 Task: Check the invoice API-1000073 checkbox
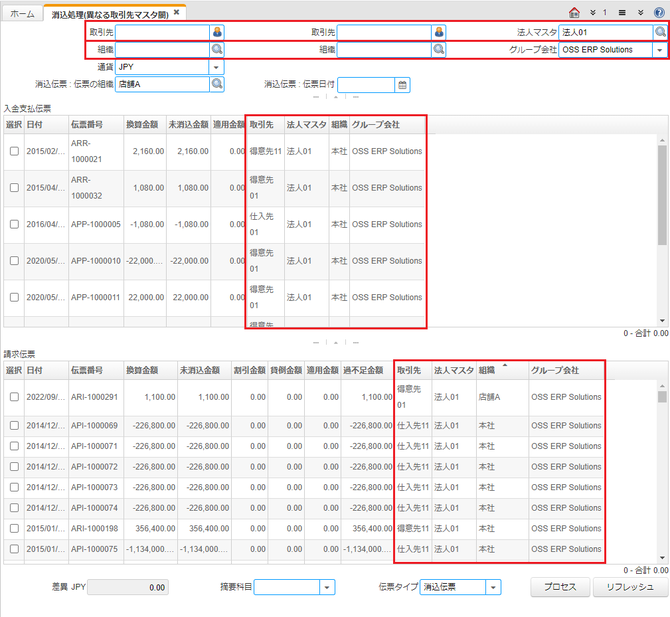(14, 487)
